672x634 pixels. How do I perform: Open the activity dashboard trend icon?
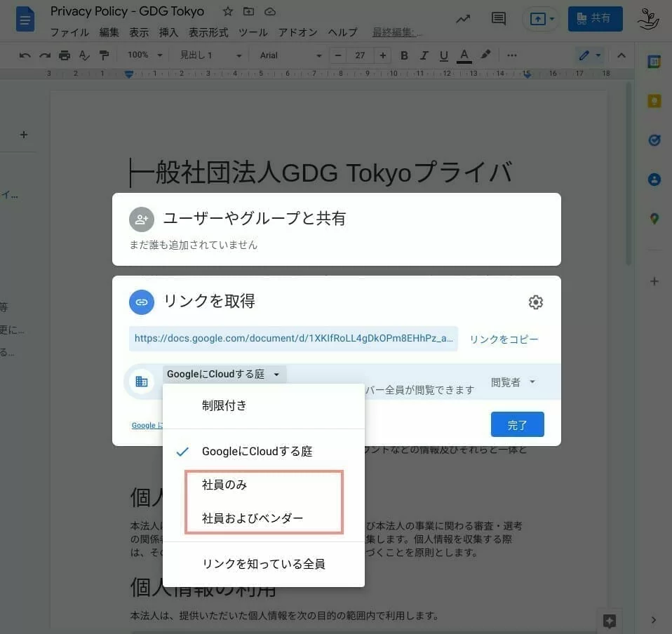[x=463, y=19]
